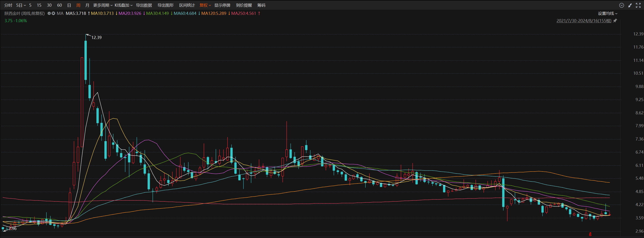
Task: Select the 30-minute period
Action: point(49,5)
